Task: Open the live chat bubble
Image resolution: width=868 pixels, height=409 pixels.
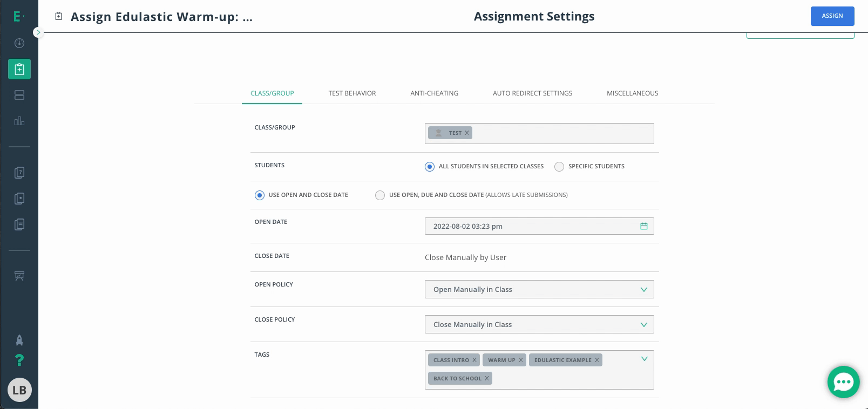Action: pyautogui.click(x=843, y=382)
